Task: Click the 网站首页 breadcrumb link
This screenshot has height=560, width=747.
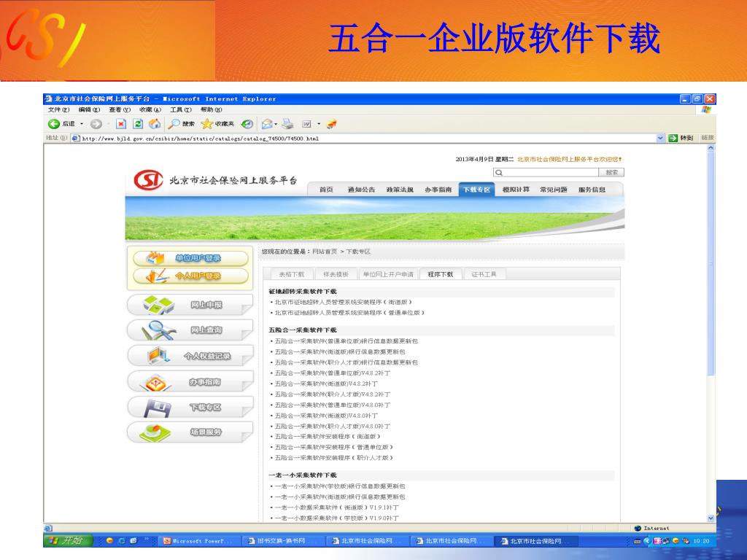Action: click(325, 252)
